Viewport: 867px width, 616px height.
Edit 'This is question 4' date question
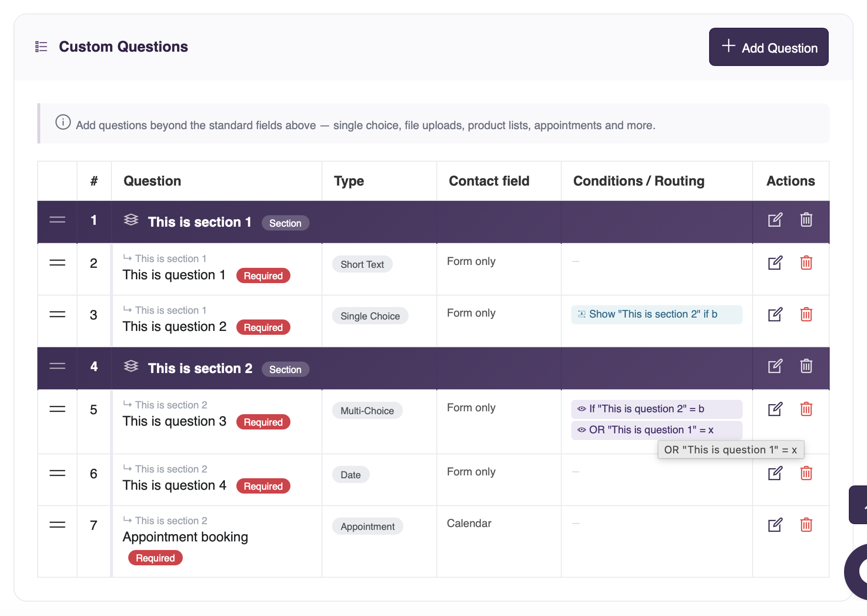click(x=775, y=473)
